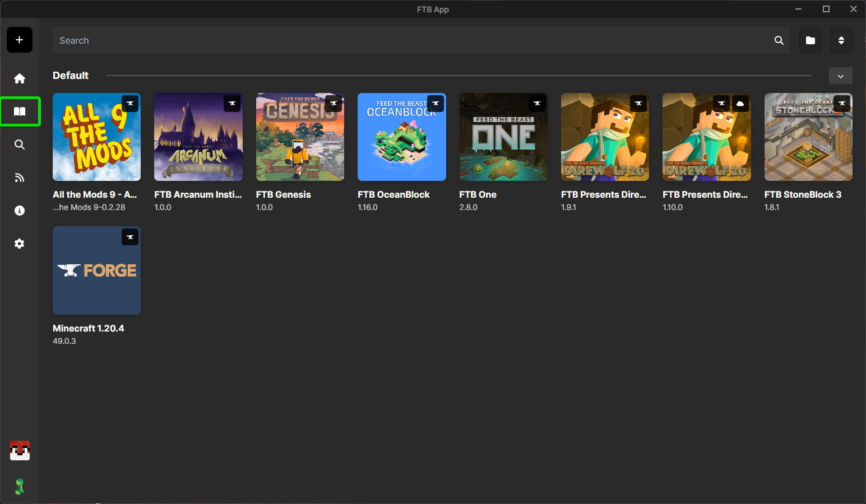Click the 'FTB One' title text
The width and height of the screenshot is (866, 504).
[x=478, y=194]
